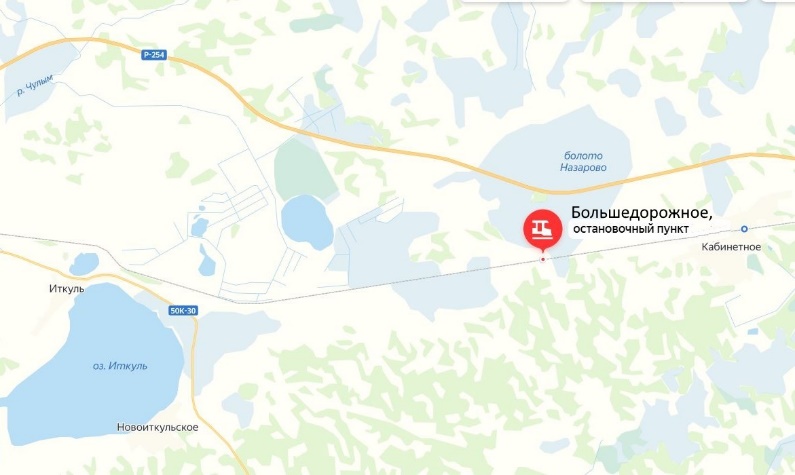The width and height of the screenshot is (795, 475).
Task: Click the оз. Иткуль lake label
Action: pyautogui.click(x=120, y=366)
